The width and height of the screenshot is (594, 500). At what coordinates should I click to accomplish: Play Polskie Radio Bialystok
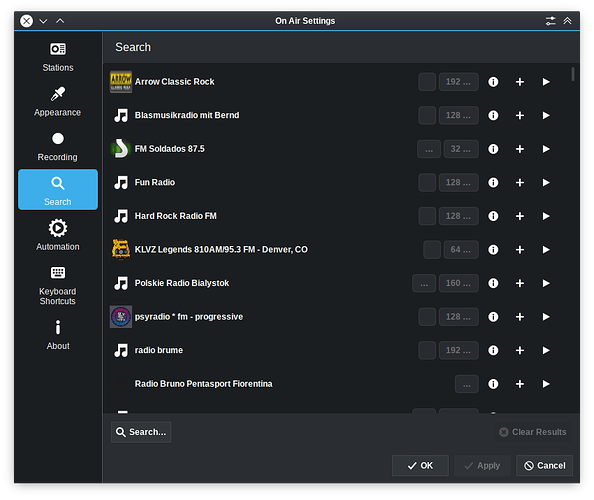click(546, 283)
